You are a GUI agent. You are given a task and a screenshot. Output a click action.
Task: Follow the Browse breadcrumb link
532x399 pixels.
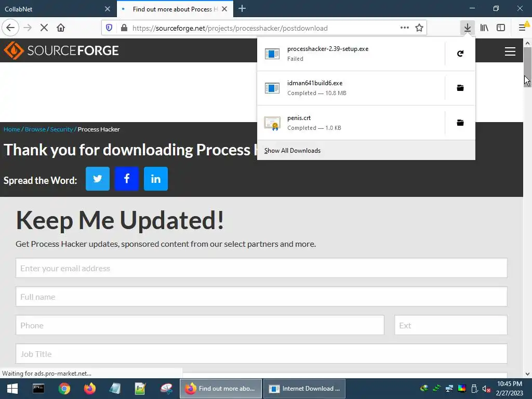(35, 129)
